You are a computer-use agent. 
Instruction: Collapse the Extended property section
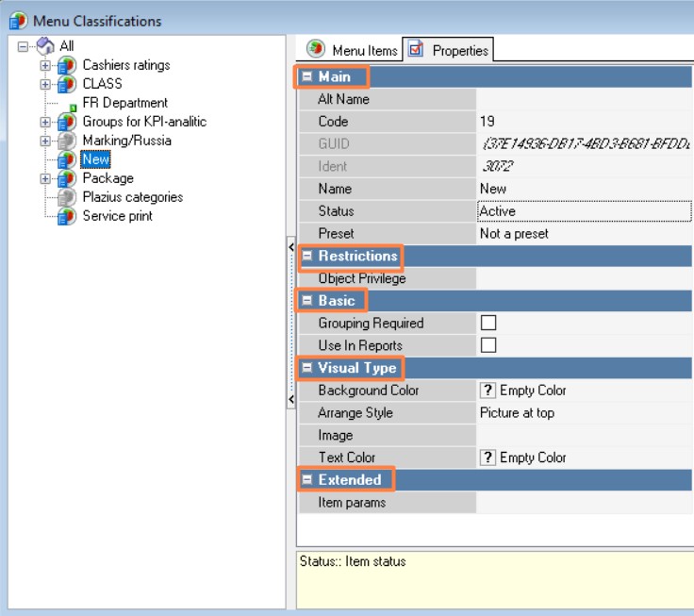point(306,479)
